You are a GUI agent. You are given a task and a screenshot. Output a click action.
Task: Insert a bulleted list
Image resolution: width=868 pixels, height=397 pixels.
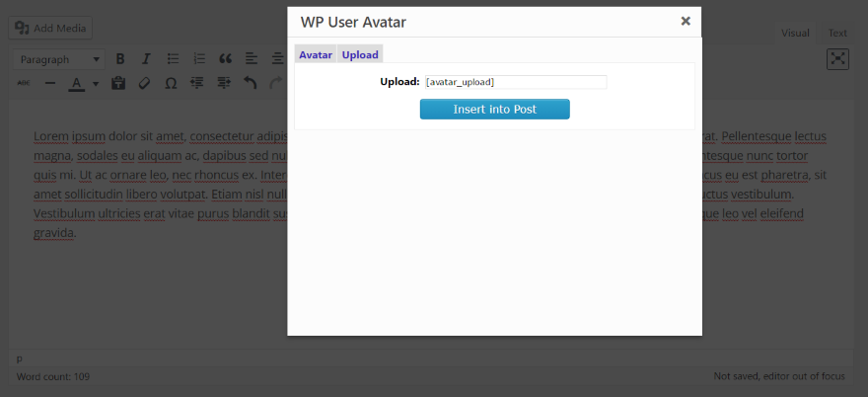[173, 59]
